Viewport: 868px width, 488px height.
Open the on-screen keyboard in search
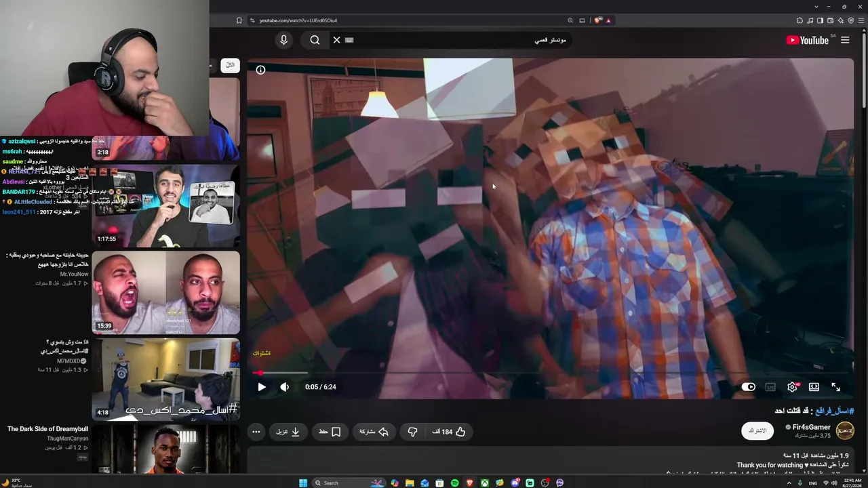point(349,40)
